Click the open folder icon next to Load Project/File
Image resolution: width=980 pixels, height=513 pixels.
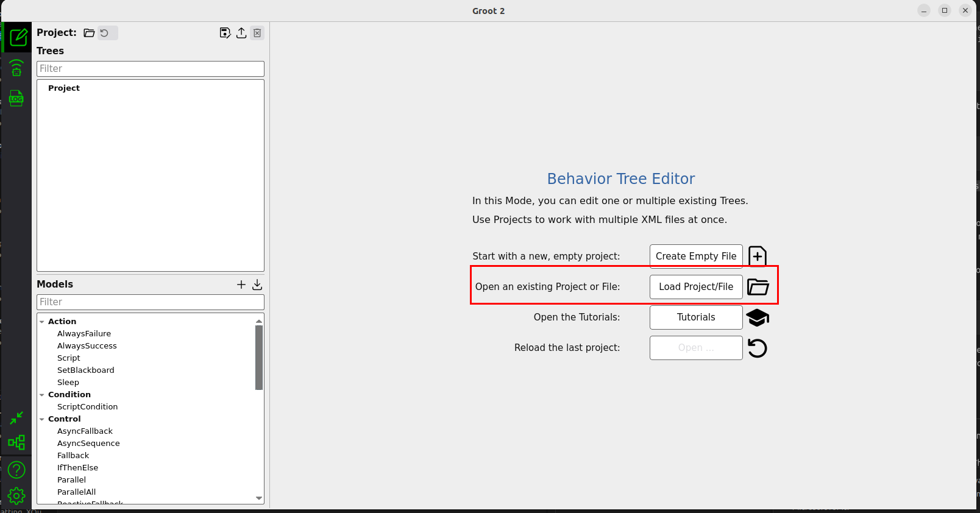pyautogui.click(x=758, y=287)
